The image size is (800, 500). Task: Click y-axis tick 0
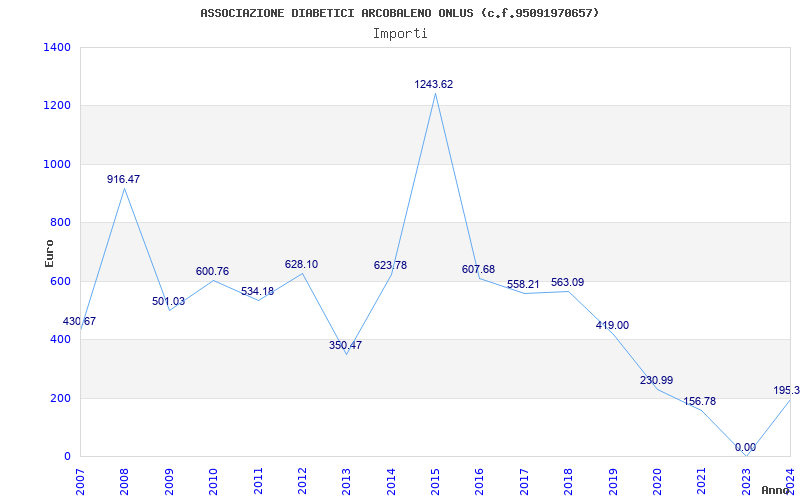(x=67, y=456)
